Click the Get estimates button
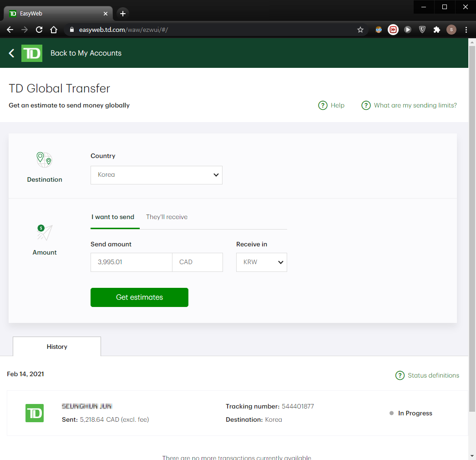The image size is (476, 460). (139, 297)
